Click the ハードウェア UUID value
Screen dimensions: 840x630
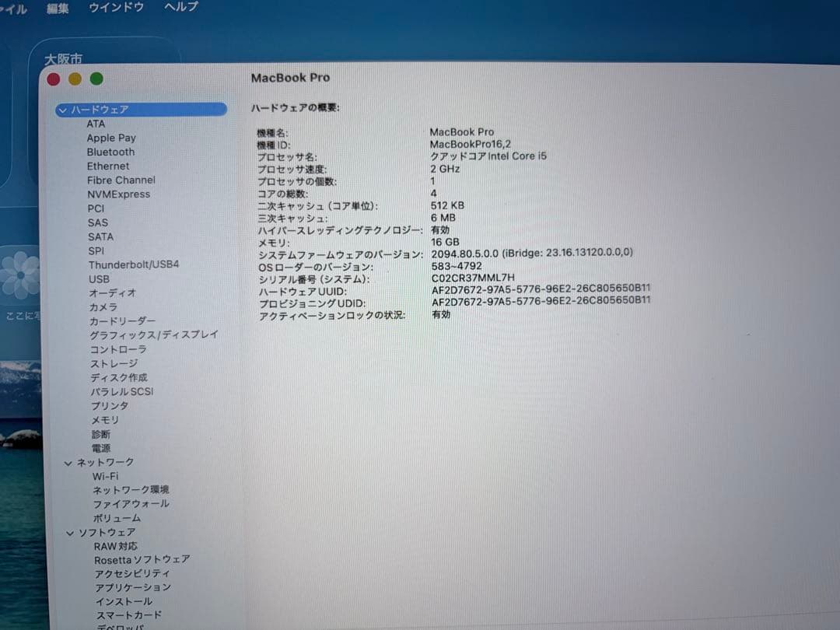541,290
